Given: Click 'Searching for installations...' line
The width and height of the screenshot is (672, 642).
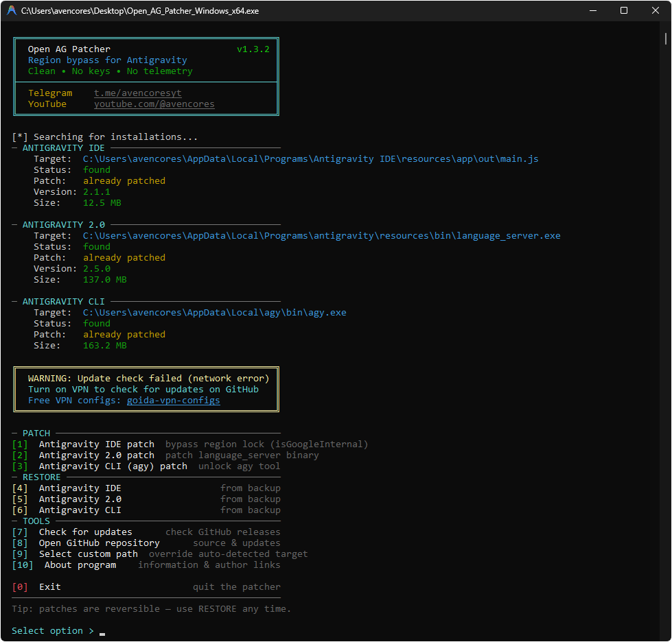Looking at the screenshot, I should 104,137.
